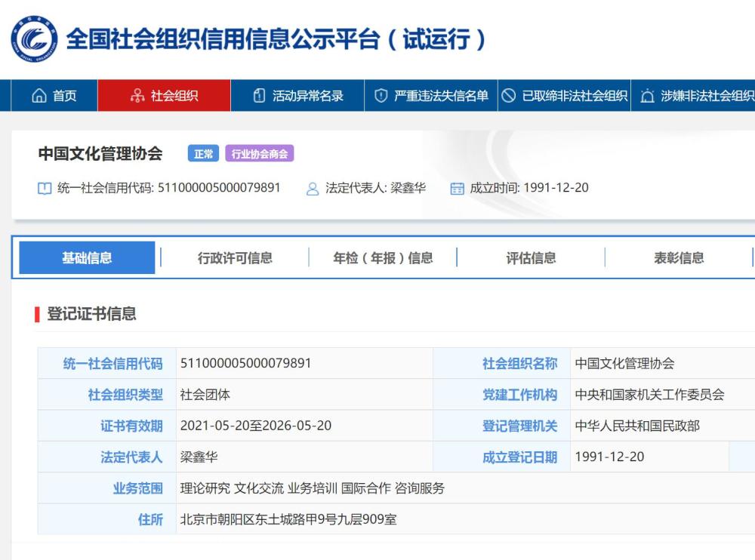755x560 pixels.
Task: Switch to the 行政许可信息 tab
Action: [x=235, y=257]
